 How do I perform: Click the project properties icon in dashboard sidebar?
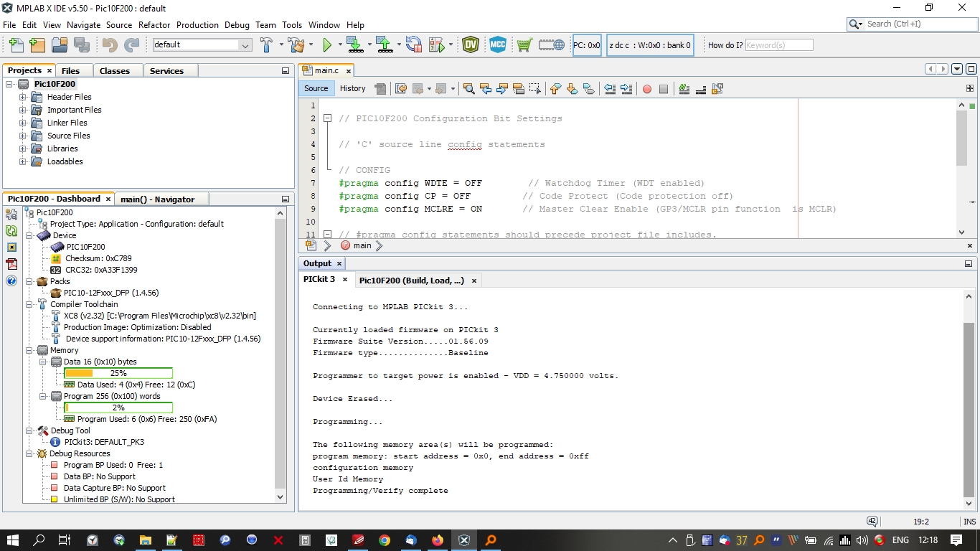pyautogui.click(x=11, y=214)
